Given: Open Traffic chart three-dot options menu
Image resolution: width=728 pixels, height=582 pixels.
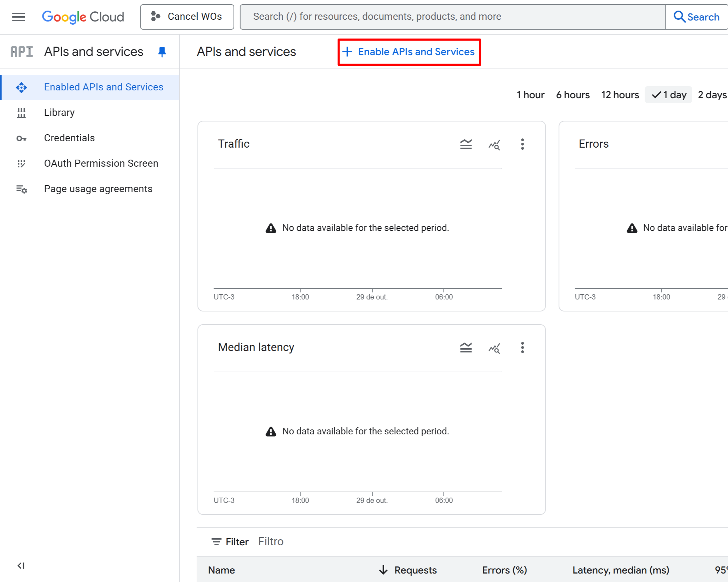Looking at the screenshot, I should [522, 144].
